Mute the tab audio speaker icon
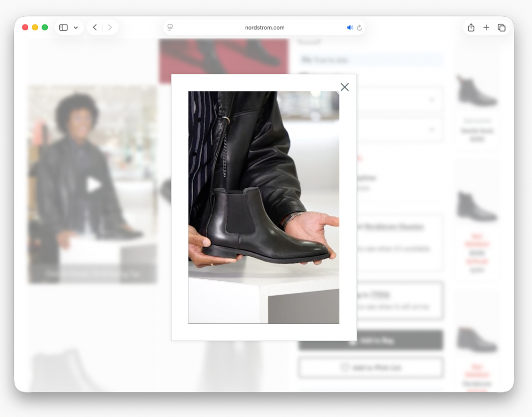This screenshot has width=532, height=417. pos(350,28)
